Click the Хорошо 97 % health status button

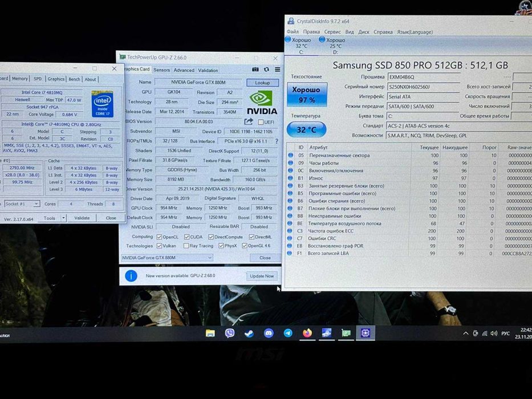click(307, 95)
